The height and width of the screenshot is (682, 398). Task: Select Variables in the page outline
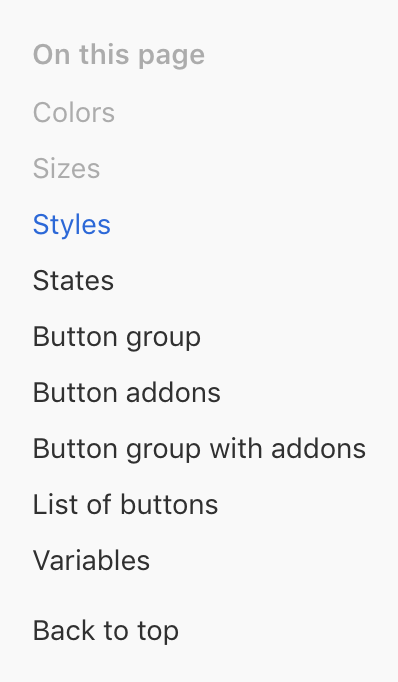coord(91,560)
